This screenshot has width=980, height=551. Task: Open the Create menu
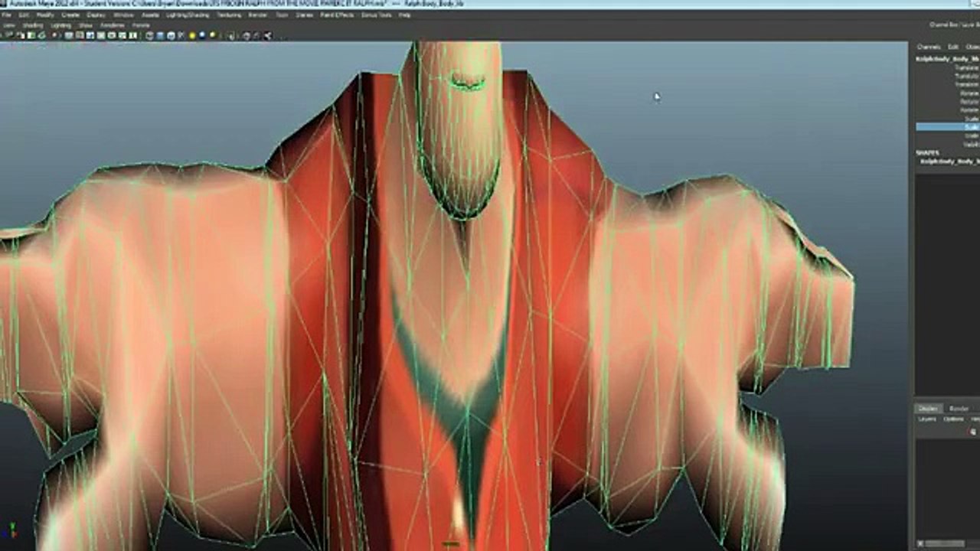pyautogui.click(x=70, y=15)
